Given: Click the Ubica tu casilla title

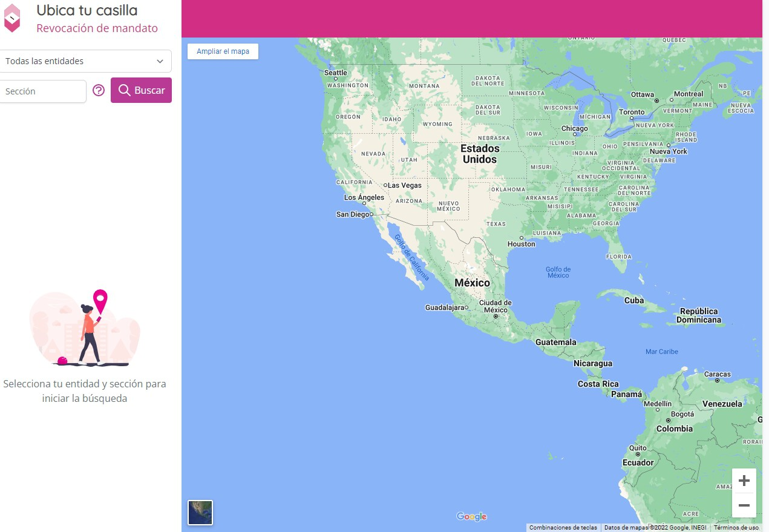Looking at the screenshot, I should [x=87, y=10].
